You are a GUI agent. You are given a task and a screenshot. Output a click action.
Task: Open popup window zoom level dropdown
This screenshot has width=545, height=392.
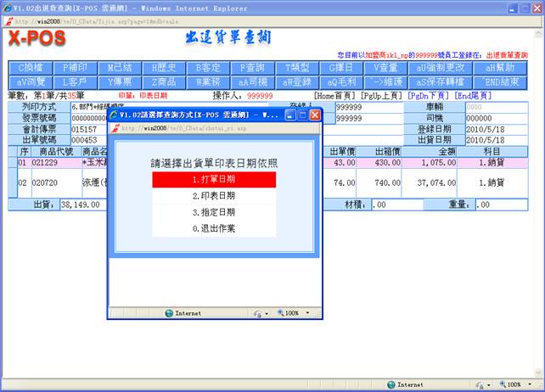point(306,313)
